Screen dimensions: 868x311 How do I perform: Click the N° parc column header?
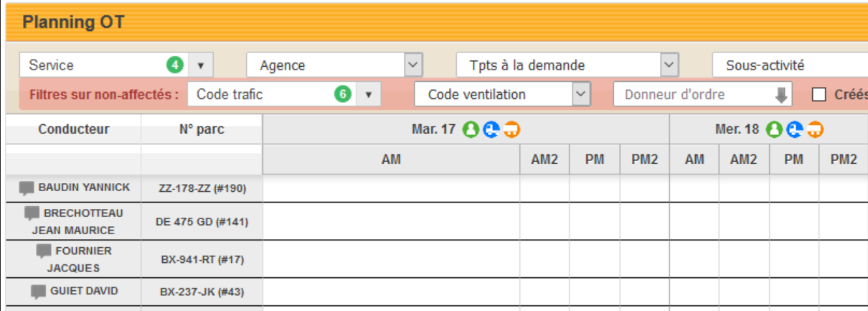[202, 129]
